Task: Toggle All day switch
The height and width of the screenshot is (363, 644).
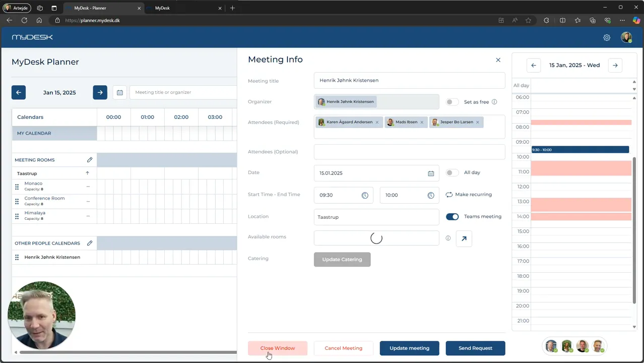Action: pos(452,172)
